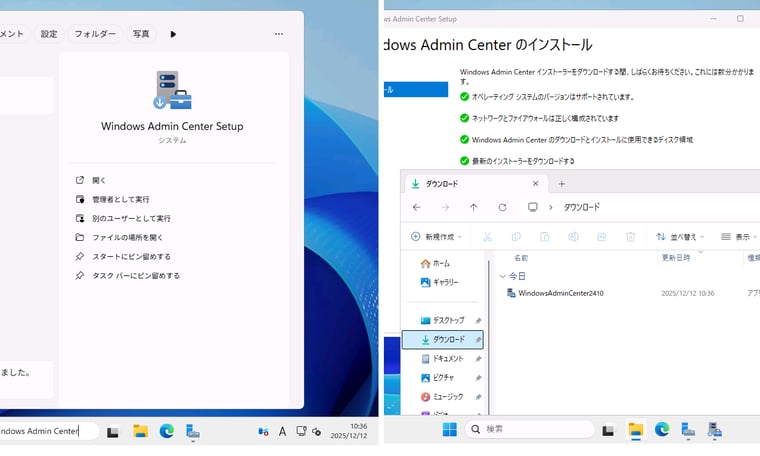This screenshot has height=456, width=760.
Task: Open Task View in left taskbar
Action: [x=112, y=431]
